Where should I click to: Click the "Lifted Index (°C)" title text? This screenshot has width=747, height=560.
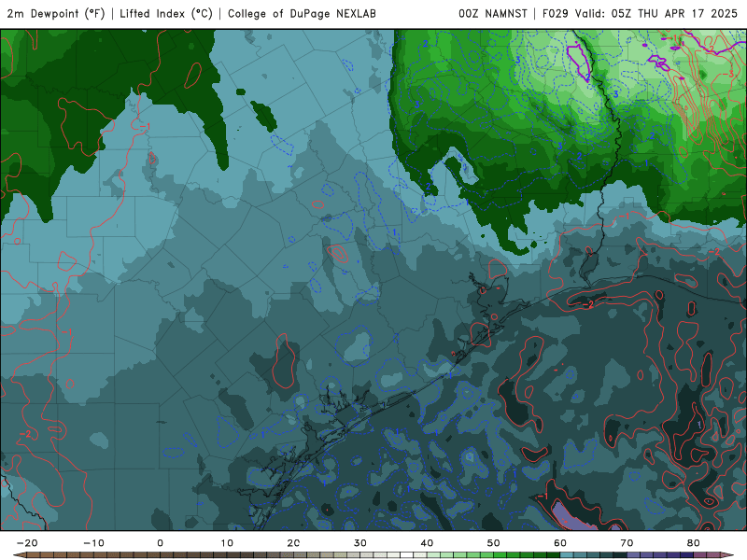point(166,13)
